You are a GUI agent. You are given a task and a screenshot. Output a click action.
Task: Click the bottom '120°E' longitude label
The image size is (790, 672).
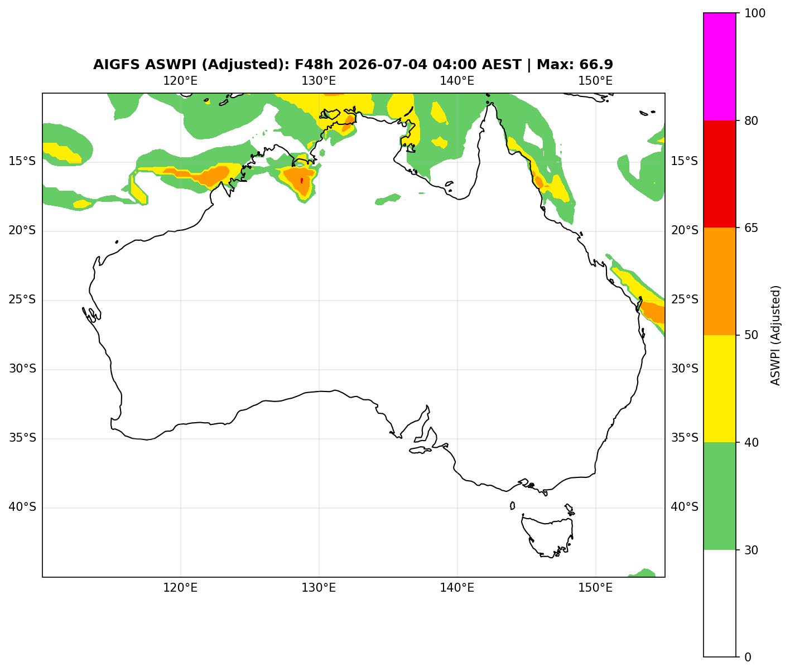click(180, 588)
